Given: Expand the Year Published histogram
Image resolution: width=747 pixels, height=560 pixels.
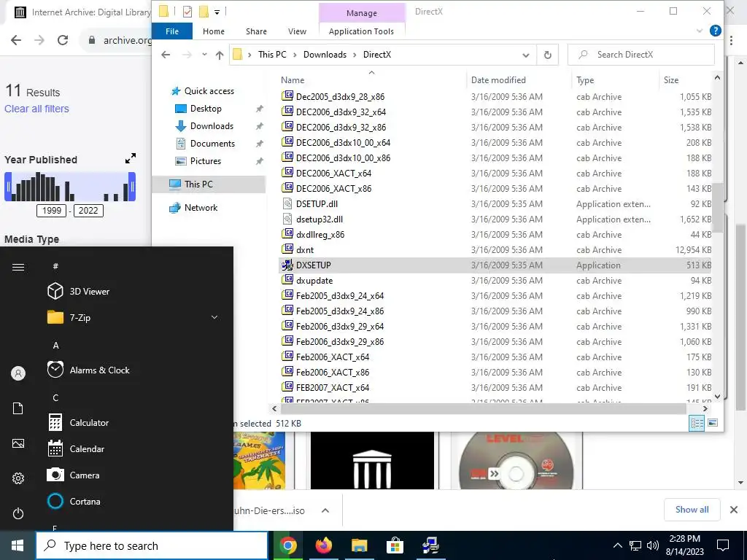Looking at the screenshot, I should (x=131, y=158).
